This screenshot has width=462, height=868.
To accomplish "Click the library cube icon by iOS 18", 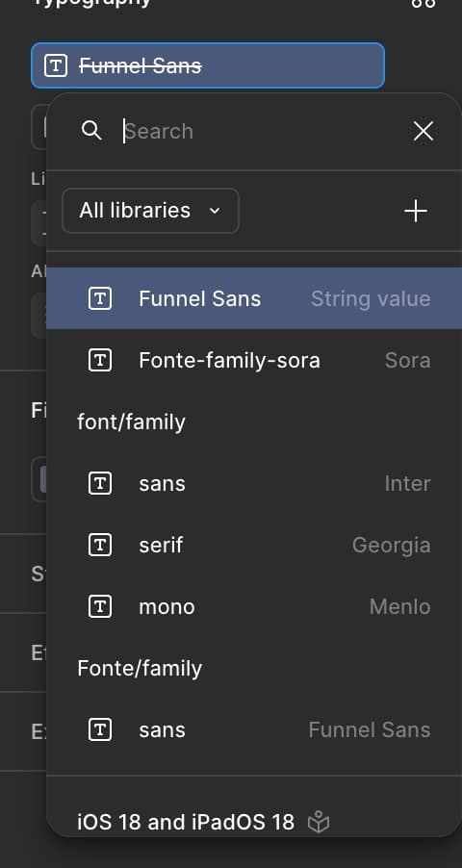I will point(319,822).
